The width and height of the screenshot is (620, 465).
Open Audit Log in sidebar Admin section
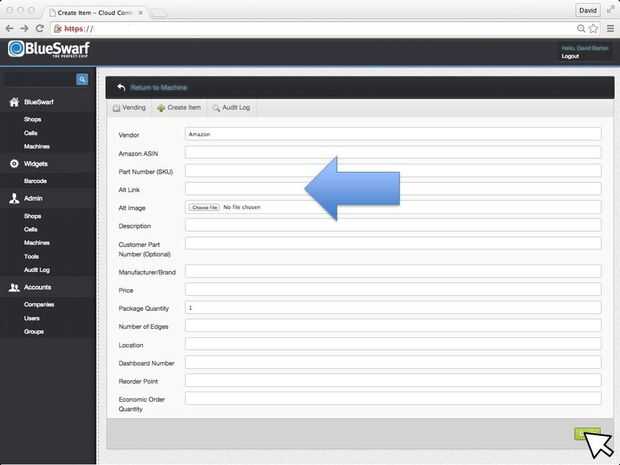37,270
